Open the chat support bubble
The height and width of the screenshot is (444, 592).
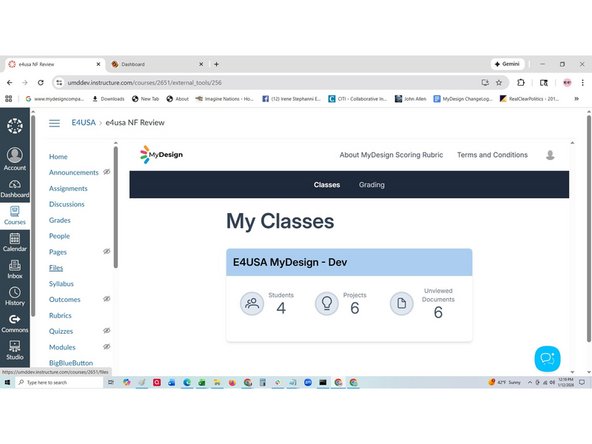(547, 359)
